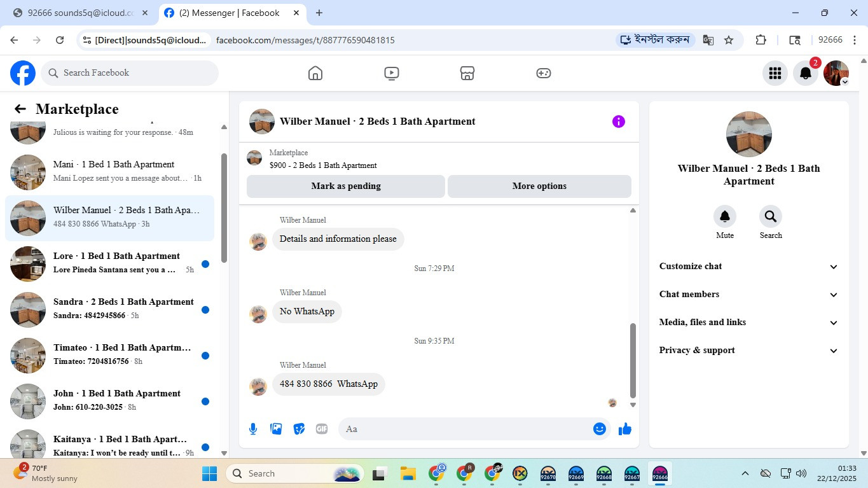Open Sandra's 2 Beds 1 Bath conversation
868x488 pixels.
click(109, 309)
